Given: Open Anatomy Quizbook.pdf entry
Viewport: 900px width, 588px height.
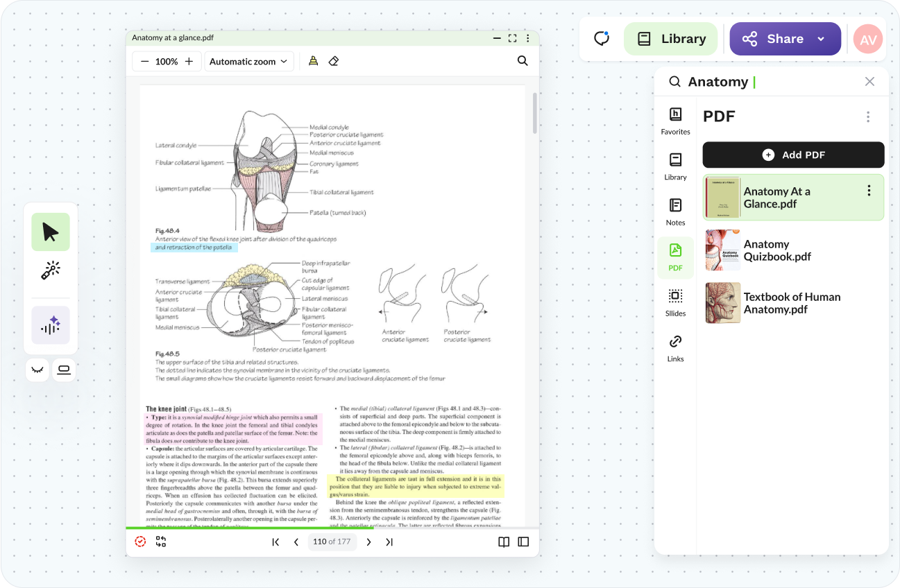Looking at the screenshot, I should pos(793,250).
